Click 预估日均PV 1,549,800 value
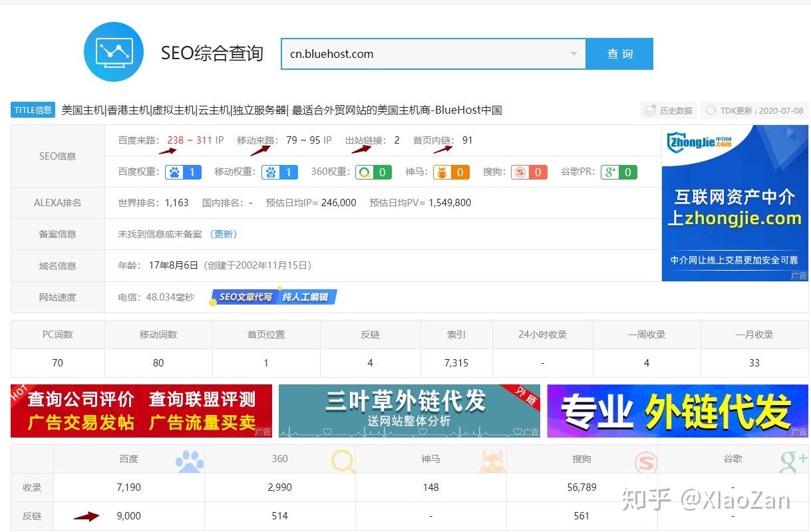 pyautogui.click(x=450, y=203)
